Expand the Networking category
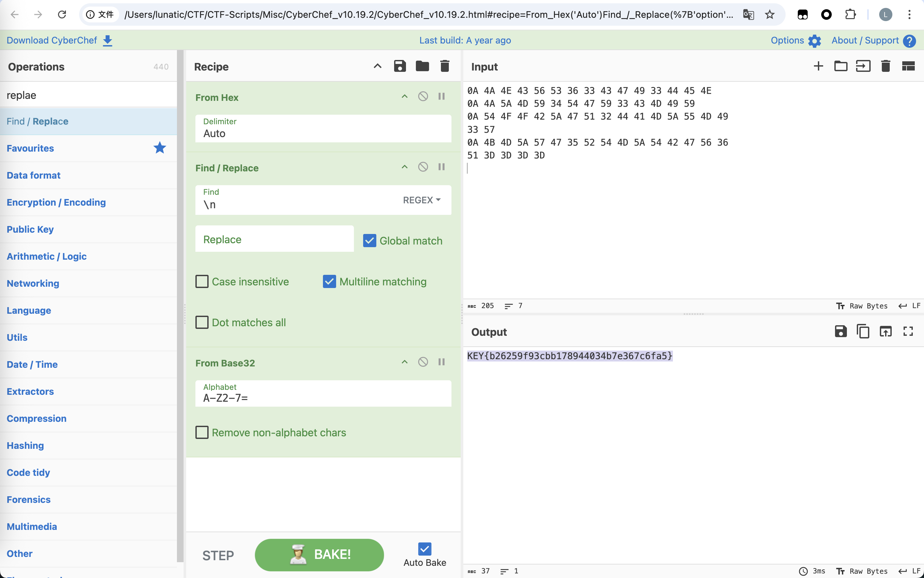This screenshot has height=578, width=924. [88, 283]
